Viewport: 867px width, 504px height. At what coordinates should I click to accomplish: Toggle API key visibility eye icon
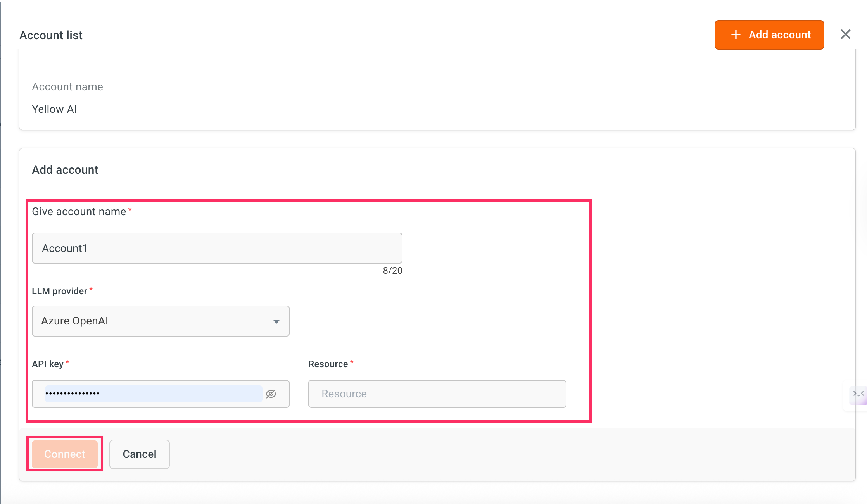[x=271, y=394]
